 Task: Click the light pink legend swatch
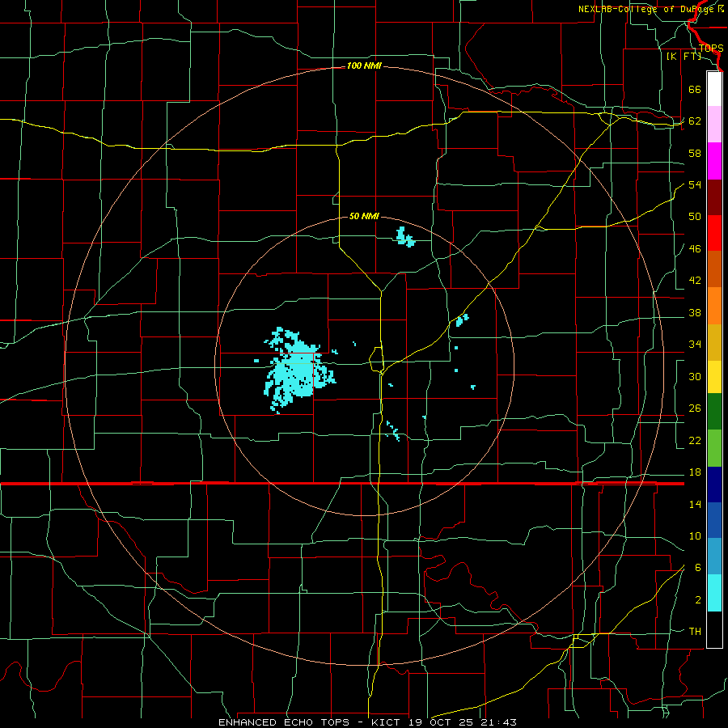[714, 125]
